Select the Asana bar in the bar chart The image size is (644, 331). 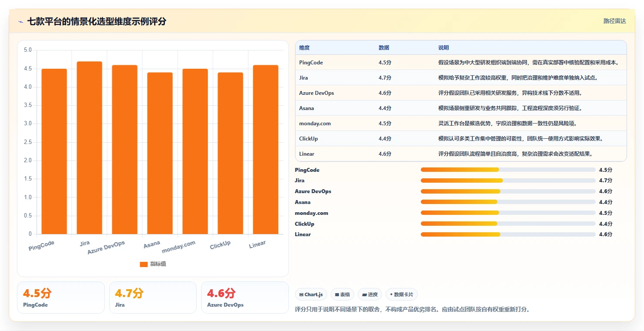(x=160, y=153)
